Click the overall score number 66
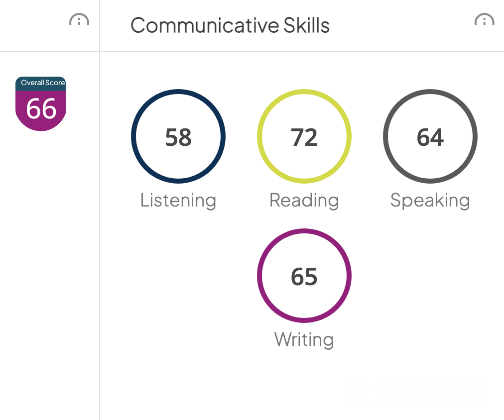 tap(41, 108)
